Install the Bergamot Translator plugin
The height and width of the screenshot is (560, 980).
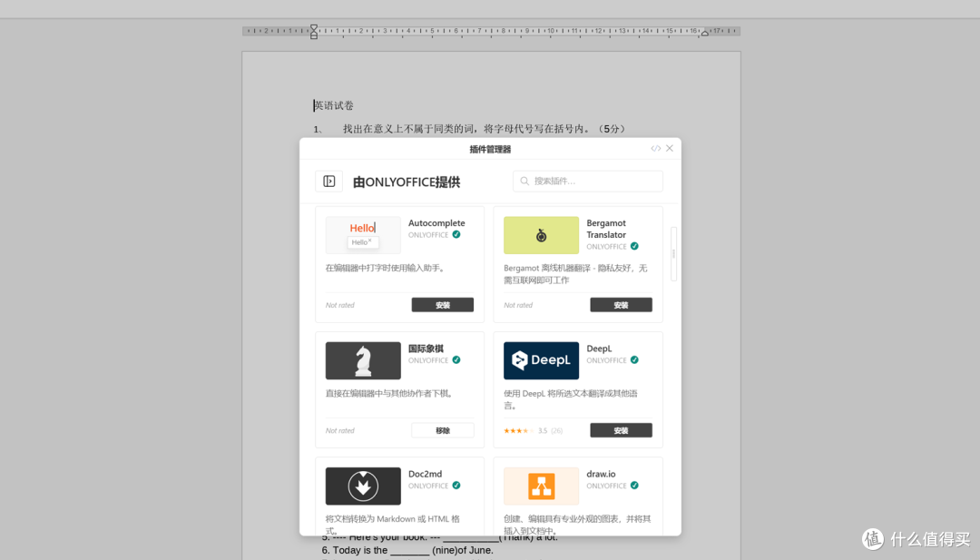click(621, 305)
